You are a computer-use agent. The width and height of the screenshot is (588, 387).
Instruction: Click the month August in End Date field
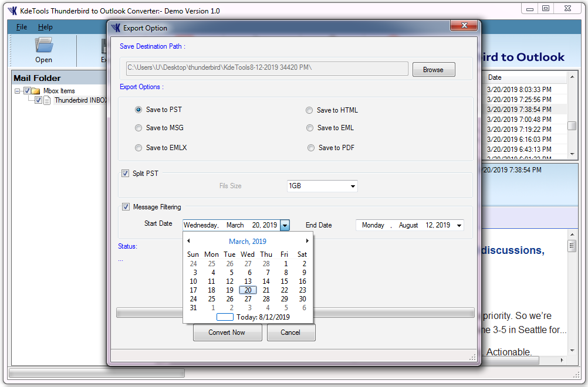(408, 225)
